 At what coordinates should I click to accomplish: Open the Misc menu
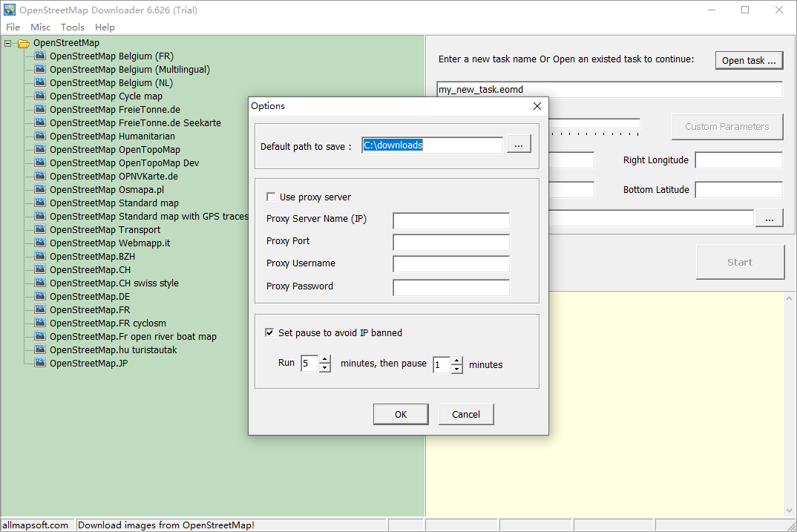pyautogui.click(x=40, y=27)
